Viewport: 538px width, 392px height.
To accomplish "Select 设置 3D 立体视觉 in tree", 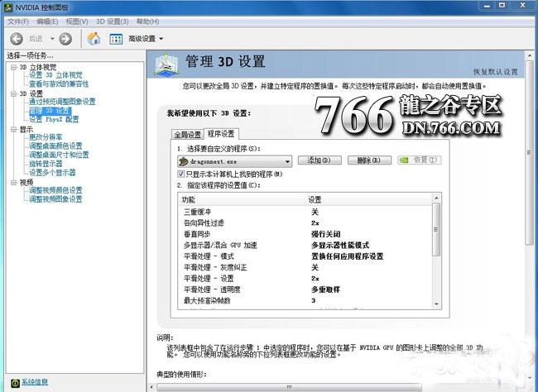I will (x=55, y=75).
